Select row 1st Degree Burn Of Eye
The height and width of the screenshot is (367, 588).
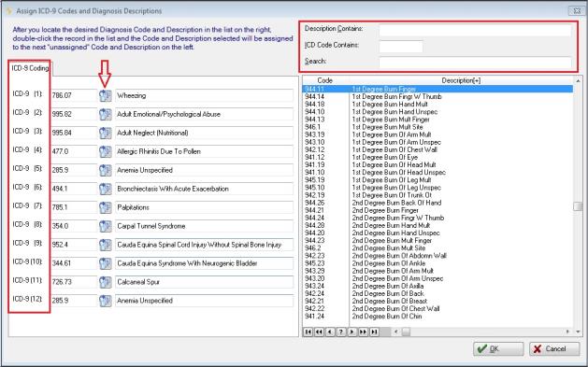437,157
